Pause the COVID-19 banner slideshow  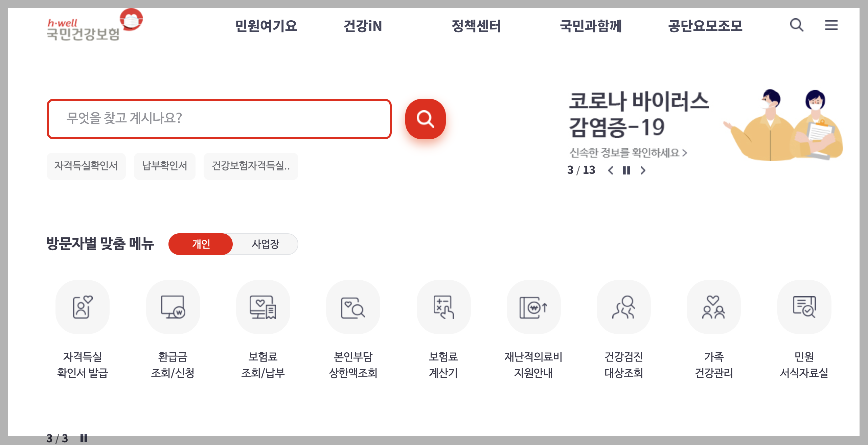(x=626, y=170)
